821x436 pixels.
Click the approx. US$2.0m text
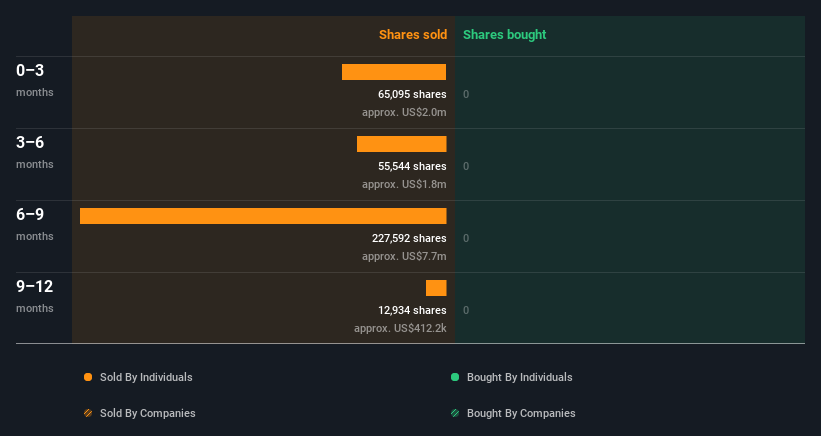click(x=404, y=113)
